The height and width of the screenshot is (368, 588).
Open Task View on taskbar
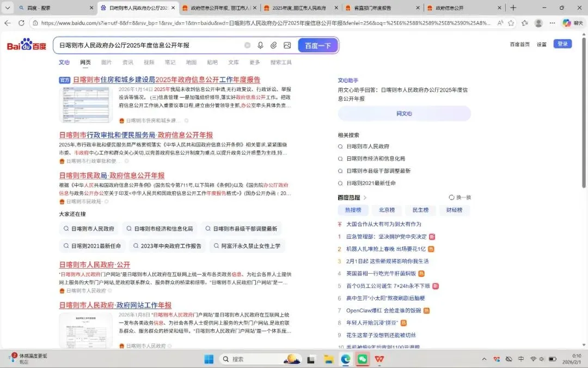point(311,359)
